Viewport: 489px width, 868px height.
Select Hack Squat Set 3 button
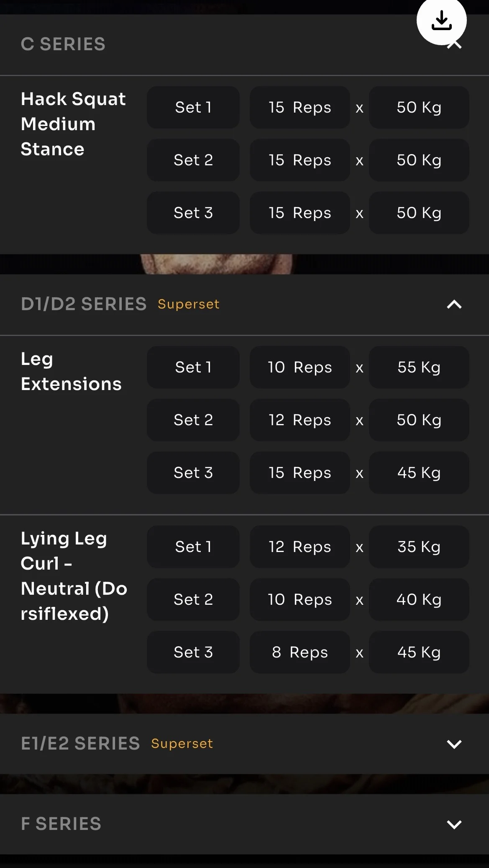(193, 213)
